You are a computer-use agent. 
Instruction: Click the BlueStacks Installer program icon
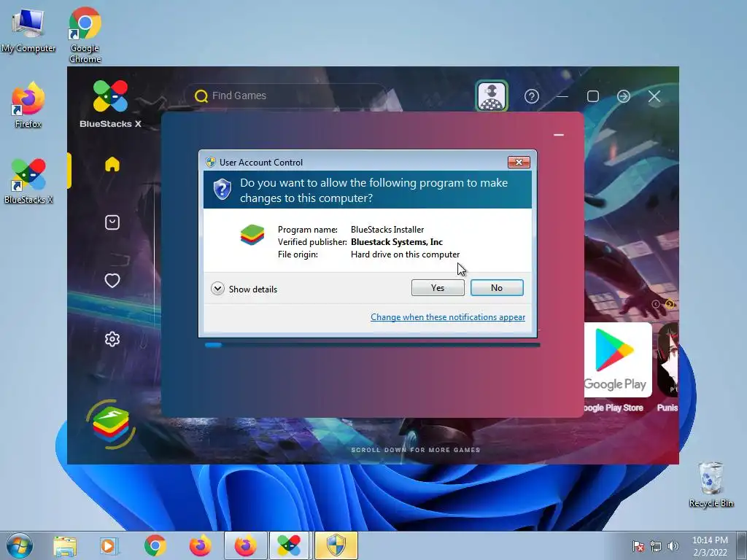point(252,235)
